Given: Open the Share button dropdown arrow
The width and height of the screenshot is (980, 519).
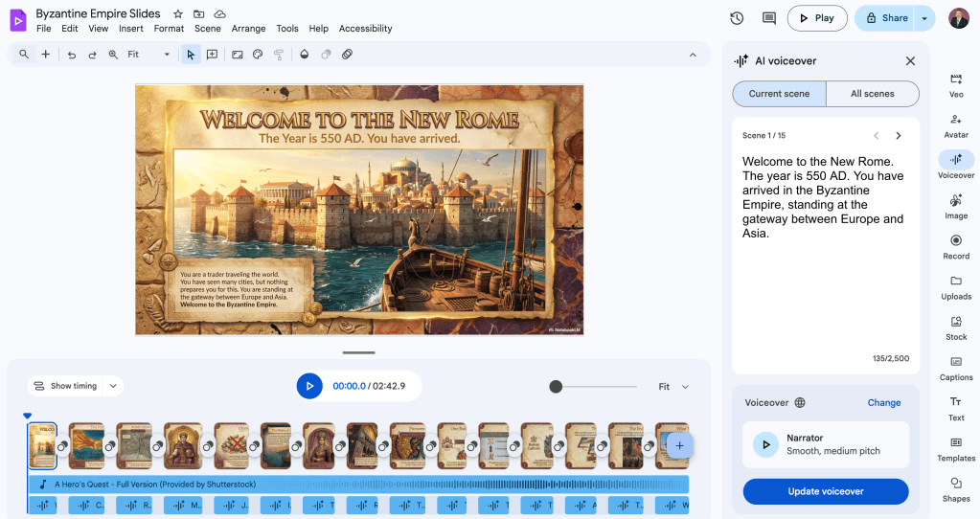Looking at the screenshot, I should tap(924, 18).
